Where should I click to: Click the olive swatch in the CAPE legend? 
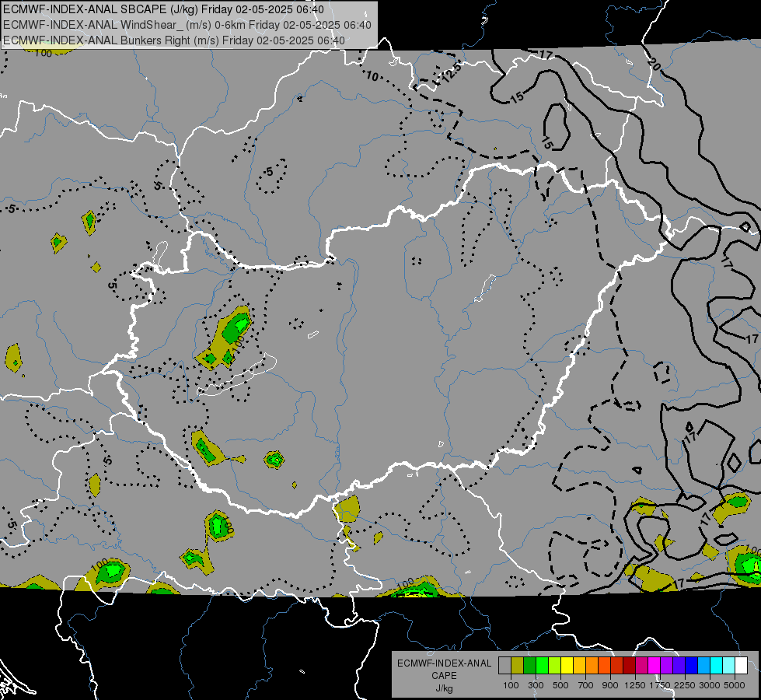tap(518, 666)
